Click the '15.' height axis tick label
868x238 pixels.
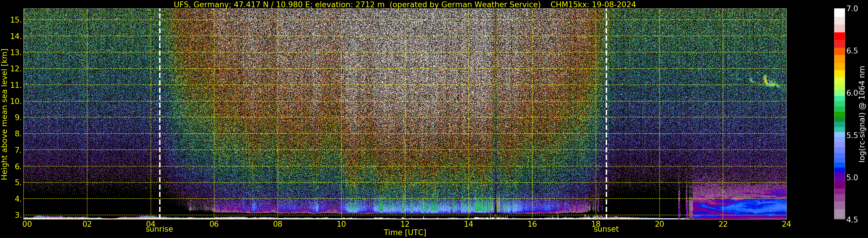16,20
